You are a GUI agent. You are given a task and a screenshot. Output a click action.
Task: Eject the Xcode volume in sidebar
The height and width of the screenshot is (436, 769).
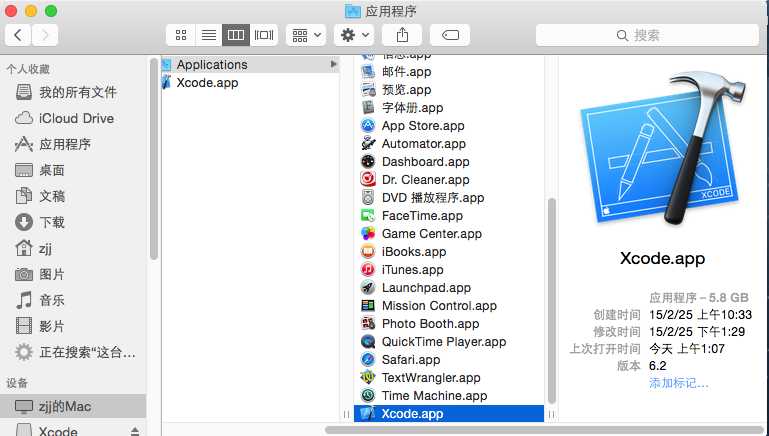[x=135, y=431]
